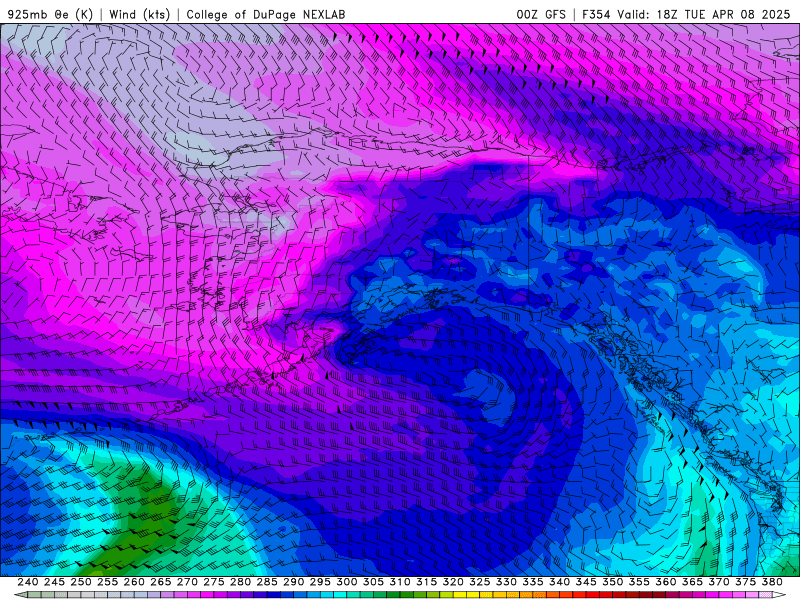
Task: Click the "Wind (kts)" header label
Action: (x=139, y=14)
